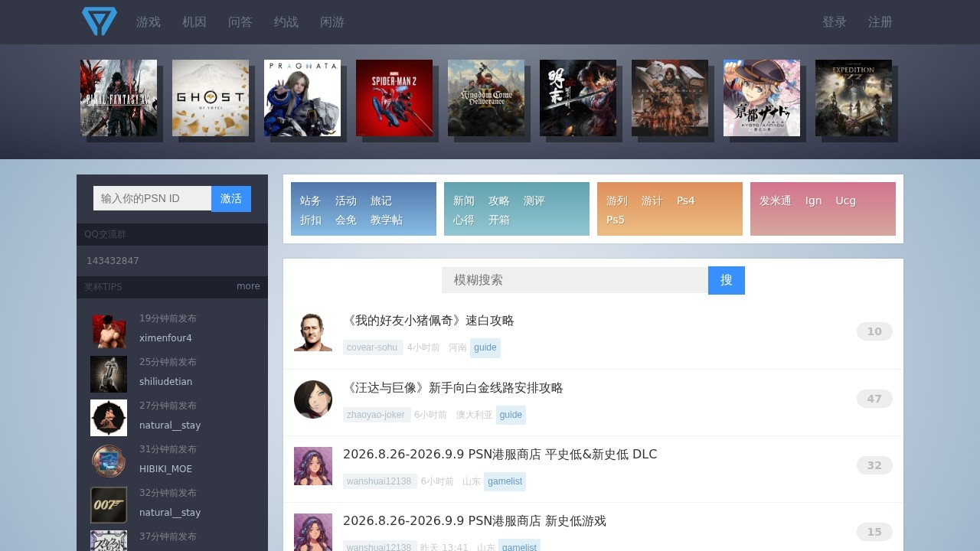Open the 机因 nav menu item
Screen dimensions: 980x551
194,22
